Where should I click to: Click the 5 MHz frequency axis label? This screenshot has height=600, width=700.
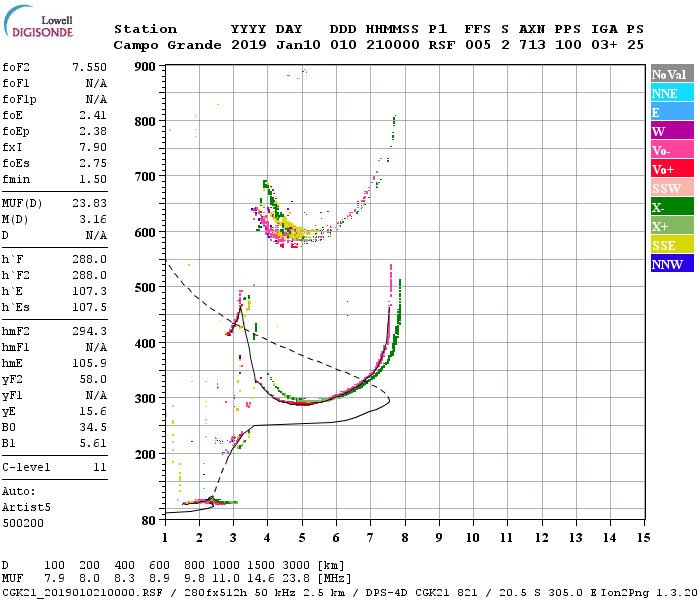click(x=302, y=538)
